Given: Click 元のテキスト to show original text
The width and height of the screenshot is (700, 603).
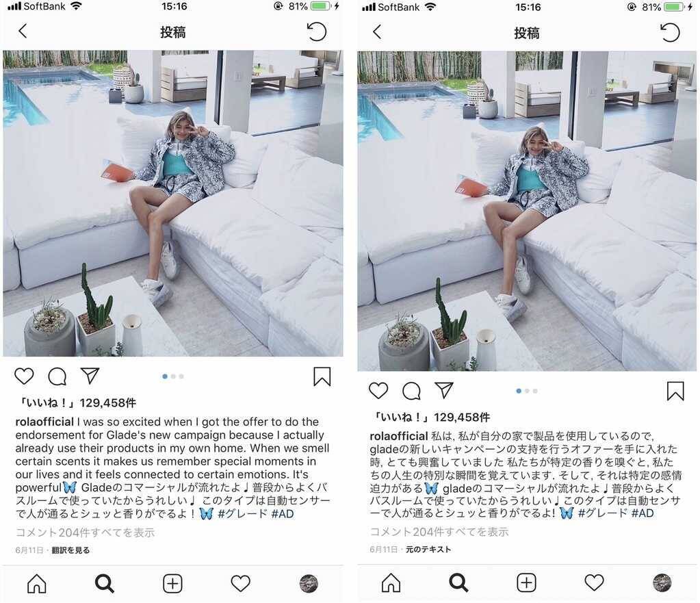Looking at the screenshot, I should pos(428,550).
